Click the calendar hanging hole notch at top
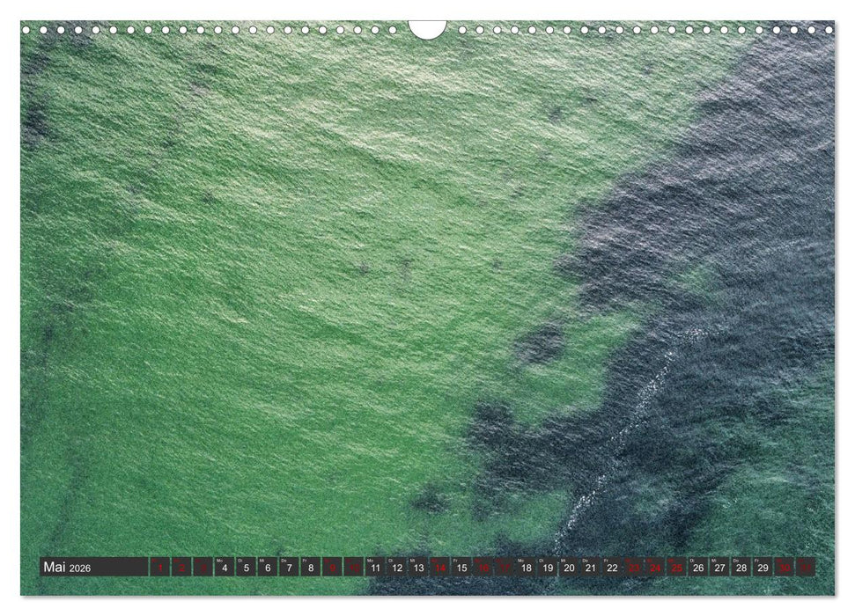This screenshot has height=616, width=855. pyautogui.click(x=427, y=29)
